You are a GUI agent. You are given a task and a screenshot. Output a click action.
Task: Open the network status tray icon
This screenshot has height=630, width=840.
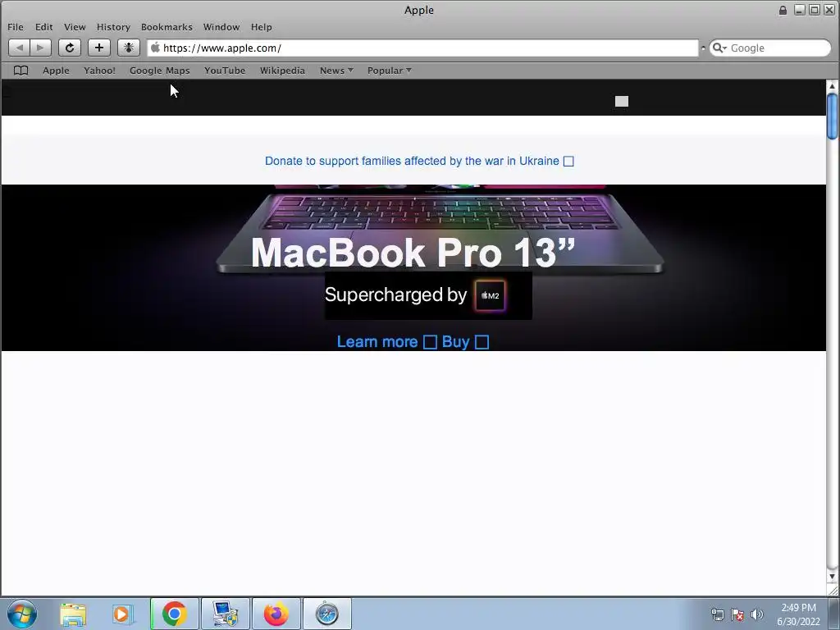717,614
